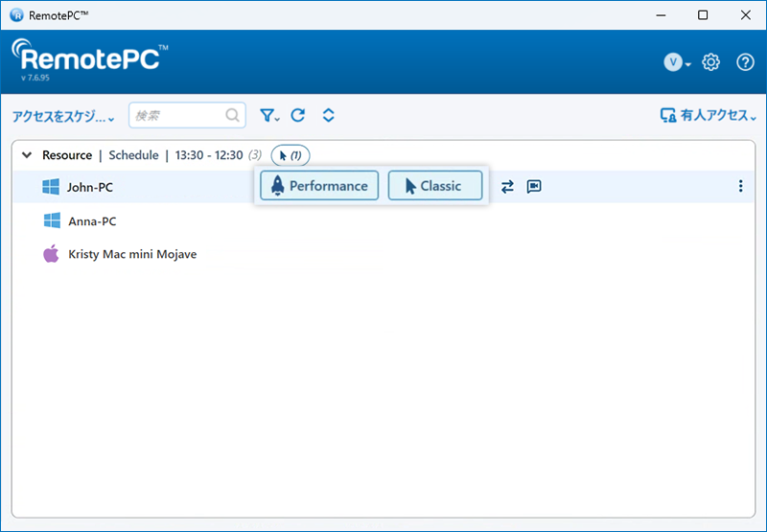767x532 pixels.
Task: Connect using Performance mode
Action: (319, 185)
